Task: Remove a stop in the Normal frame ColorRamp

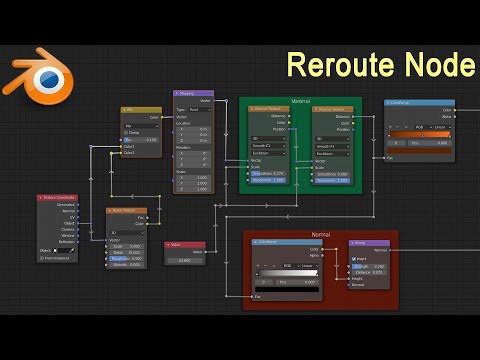Action: click(x=266, y=266)
